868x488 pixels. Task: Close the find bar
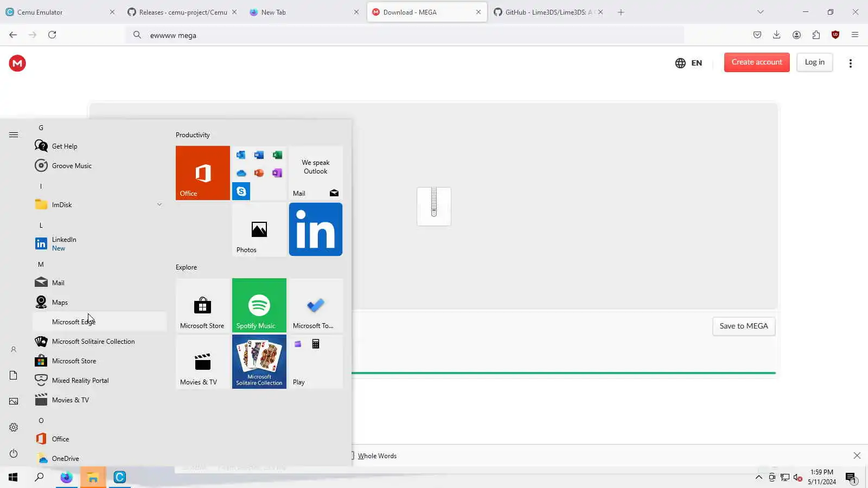pos(857,455)
